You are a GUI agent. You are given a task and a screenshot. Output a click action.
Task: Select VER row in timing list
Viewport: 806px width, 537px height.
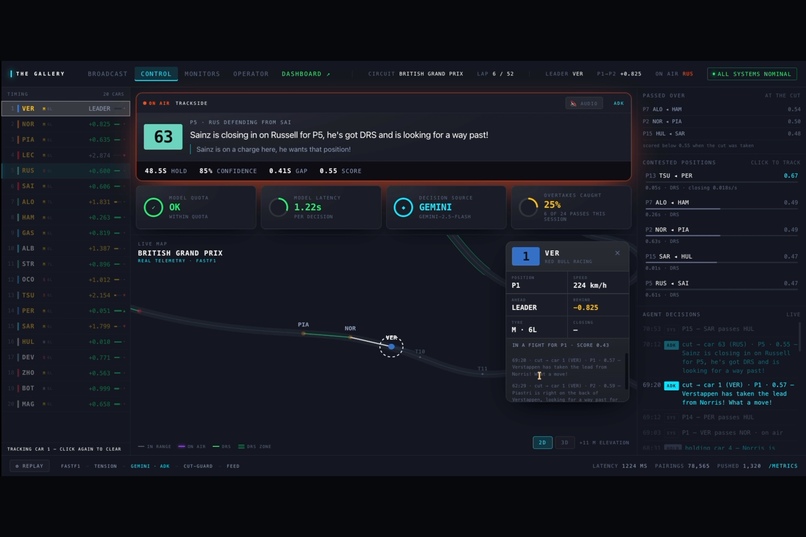click(x=65, y=108)
